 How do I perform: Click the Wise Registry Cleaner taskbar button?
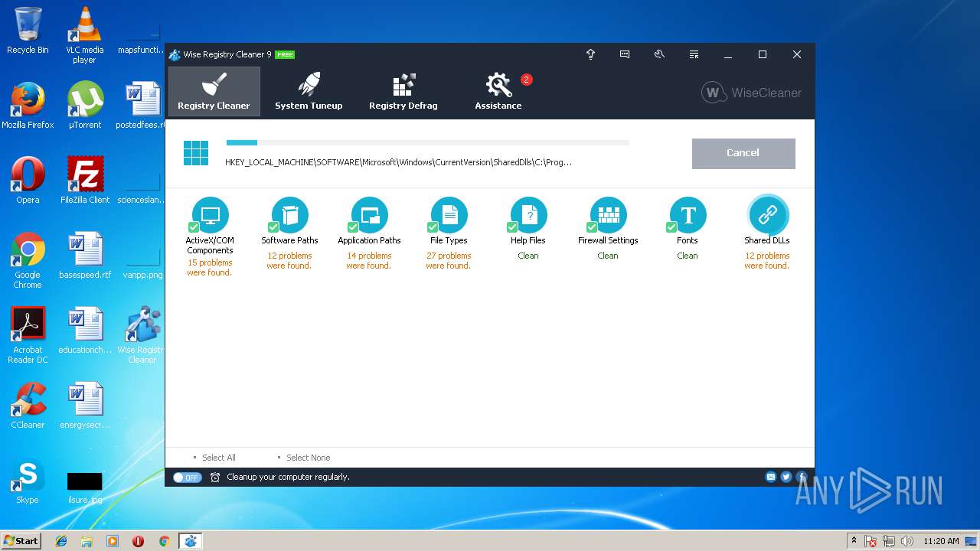191,541
